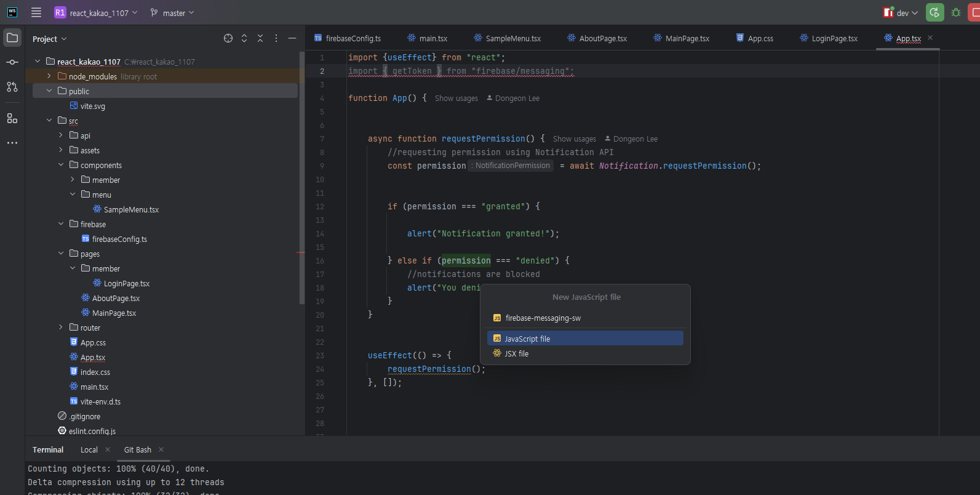Image resolution: width=980 pixels, height=495 pixels.
Task: Switch to the Git Bash terminal tab
Action: 137,450
